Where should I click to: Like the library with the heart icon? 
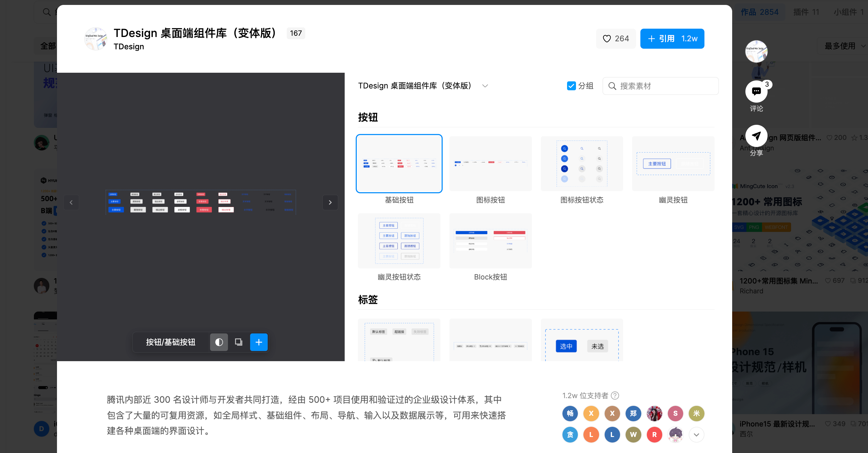(x=616, y=39)
